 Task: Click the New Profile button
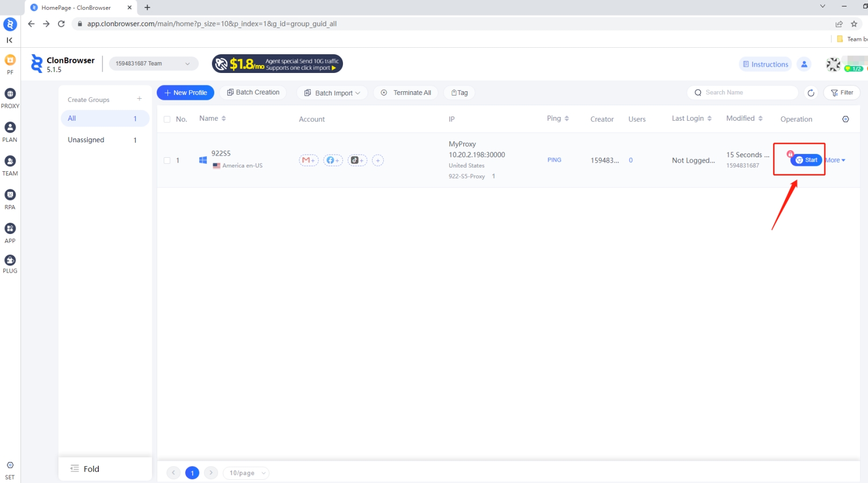tap(185, 93)
